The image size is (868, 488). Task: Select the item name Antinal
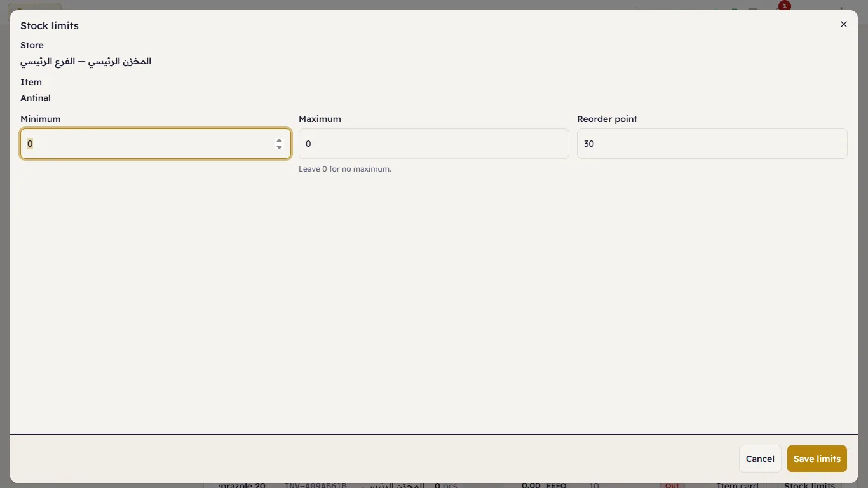36,98
